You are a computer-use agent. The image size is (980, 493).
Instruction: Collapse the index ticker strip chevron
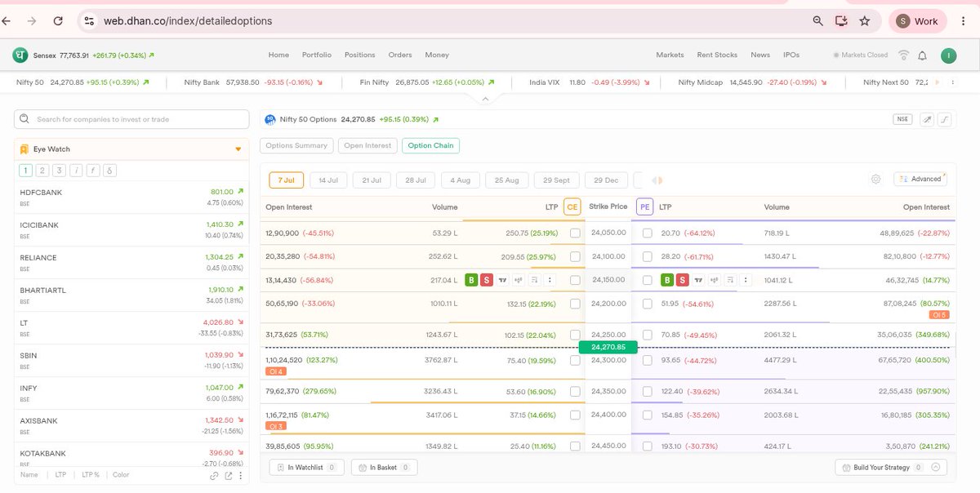485,98
